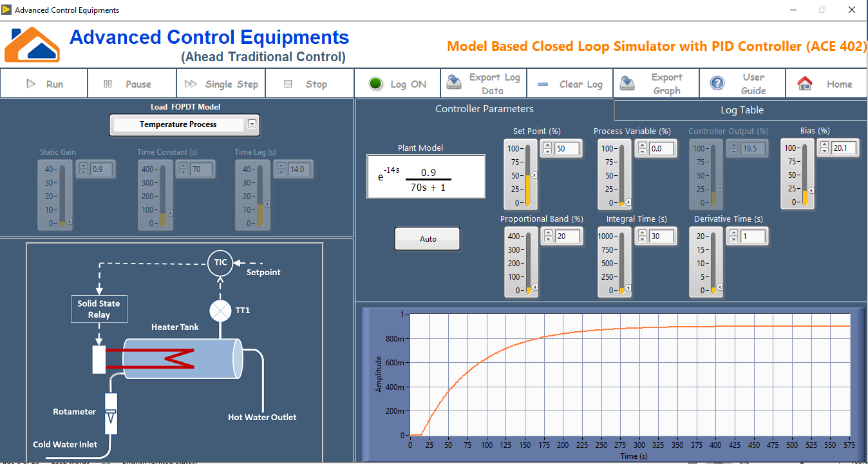Click the Bias stepper arrows
868x464 pixels.
[x=824, y=148]
